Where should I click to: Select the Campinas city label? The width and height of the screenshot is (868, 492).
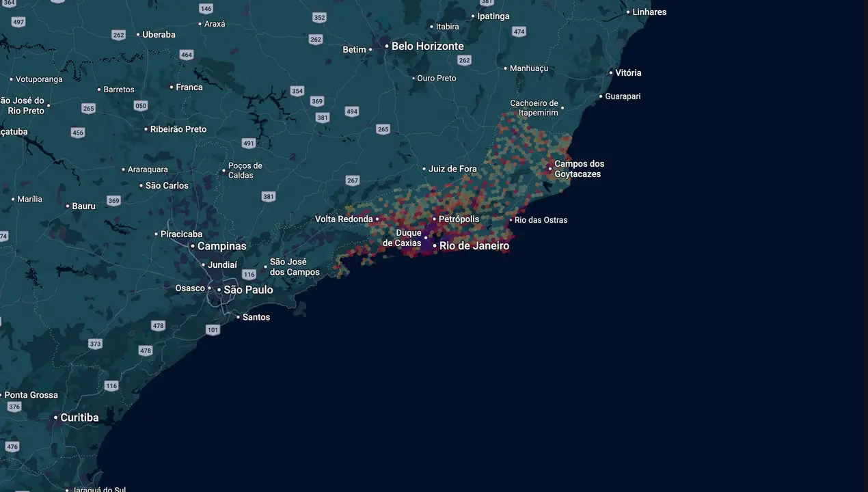click(x=221, y=246)
